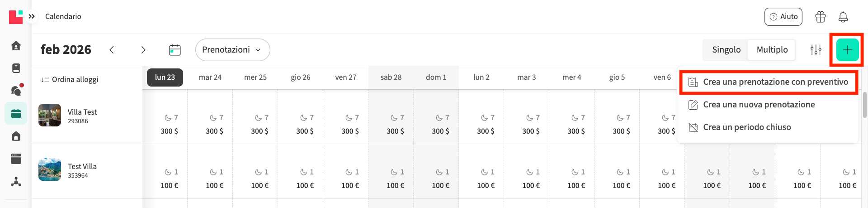Click the Aiuto help button
Screen dimensions: 868x208
[783, 17]
